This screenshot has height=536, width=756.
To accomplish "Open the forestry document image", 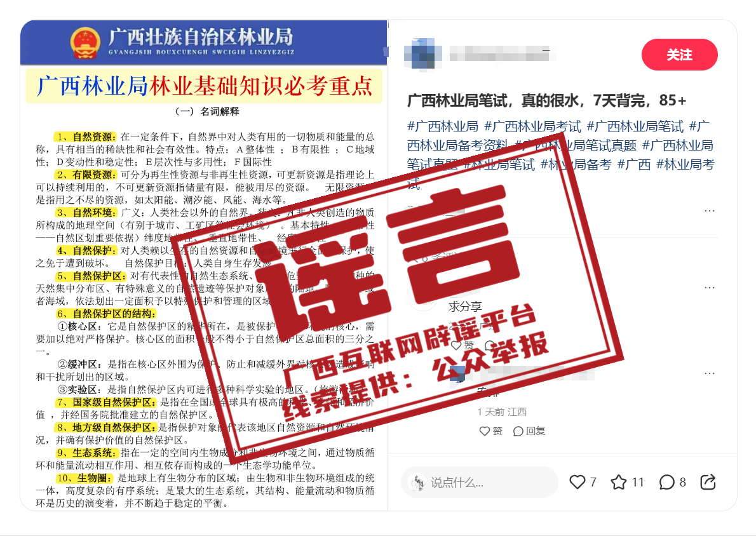I will point(203,265).
